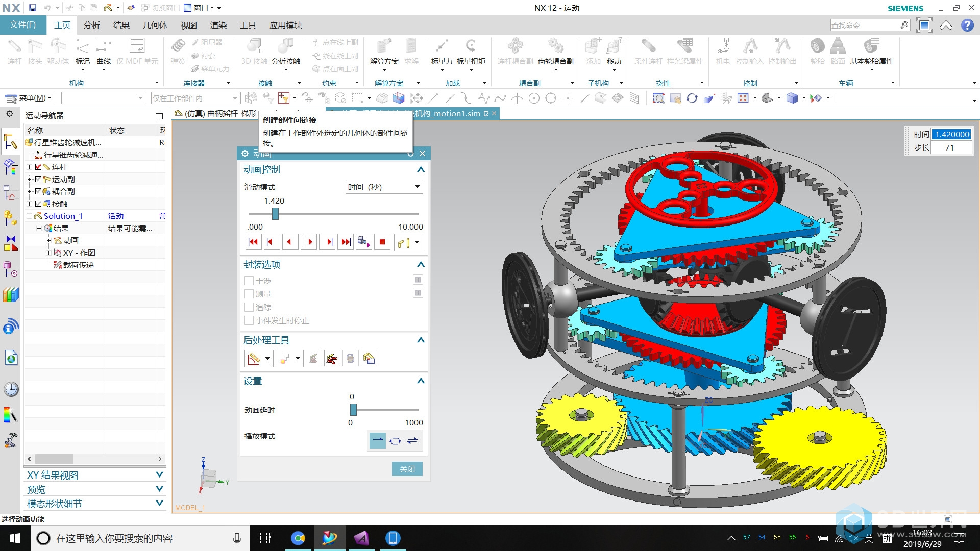
Task: Open the 文件(F) menu
Action: click(23, 25)
